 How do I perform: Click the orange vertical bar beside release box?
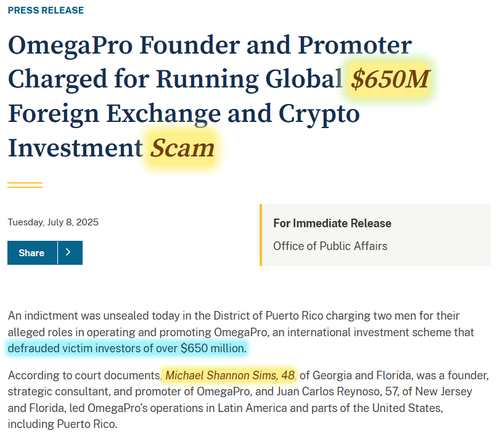[261, 235]
